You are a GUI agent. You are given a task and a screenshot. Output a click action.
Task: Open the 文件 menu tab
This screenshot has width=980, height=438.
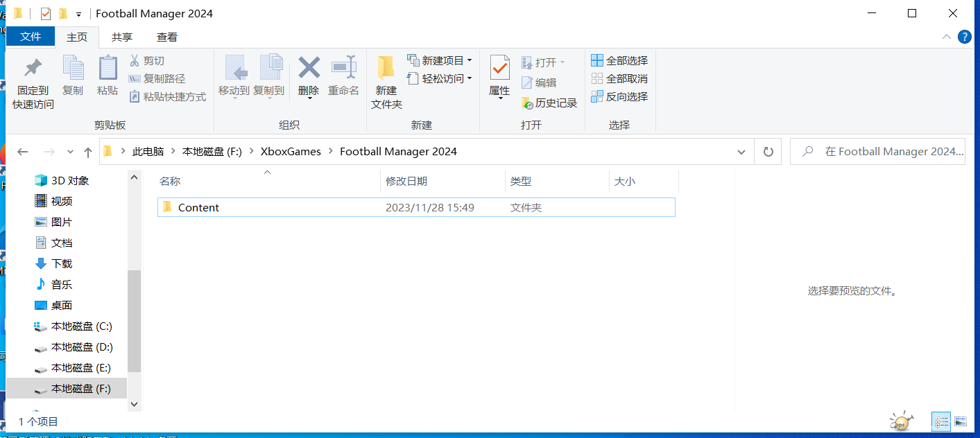pyautogui.click(x=30, y=37)
